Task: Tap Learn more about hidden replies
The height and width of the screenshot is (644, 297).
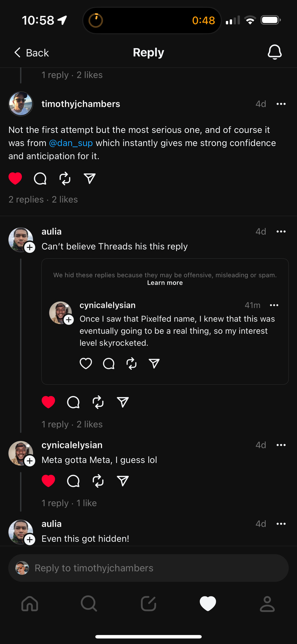Action: point(165,283)
